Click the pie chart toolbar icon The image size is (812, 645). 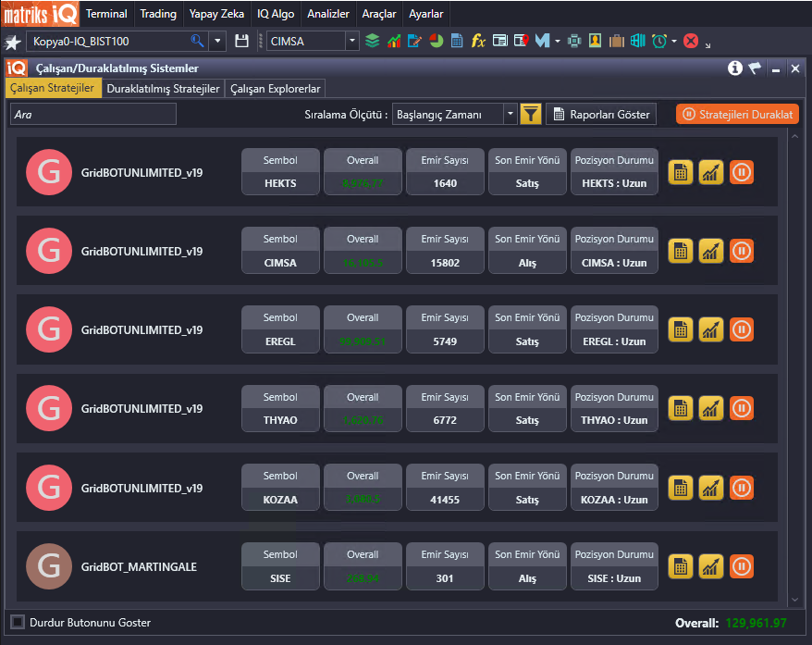coord(436,41)
